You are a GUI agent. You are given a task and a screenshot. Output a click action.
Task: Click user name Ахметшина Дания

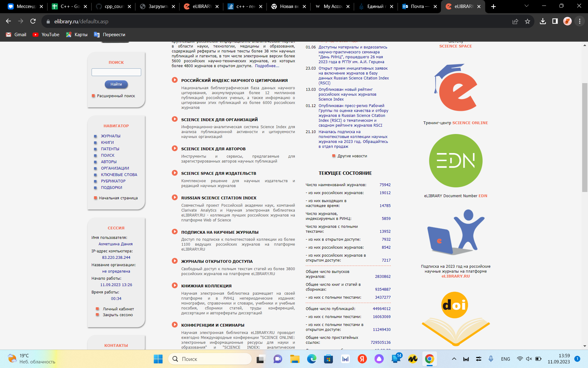(x=115, y=244)
